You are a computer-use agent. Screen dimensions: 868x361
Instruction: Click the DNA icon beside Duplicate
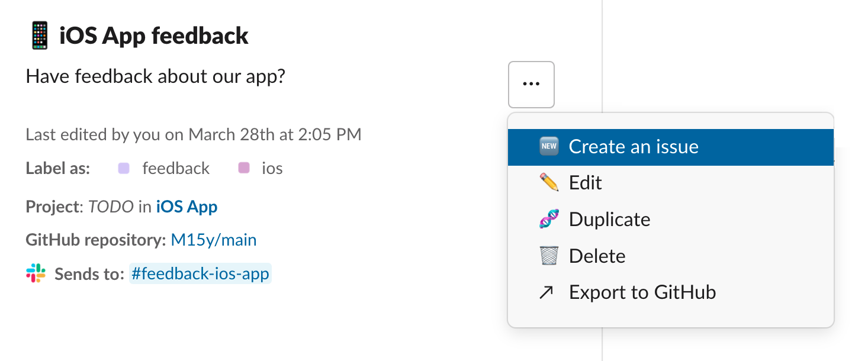549,220
